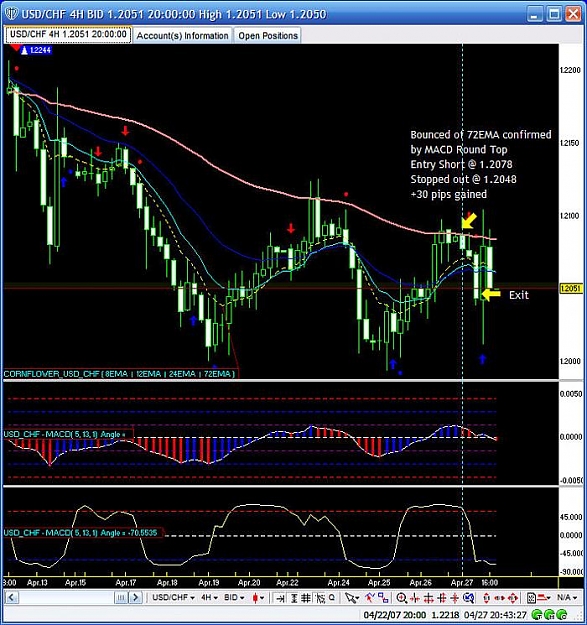The image size is (587, 625).
Task: Click the red double-bar vertical scale icon
Action: coord(442,598)
